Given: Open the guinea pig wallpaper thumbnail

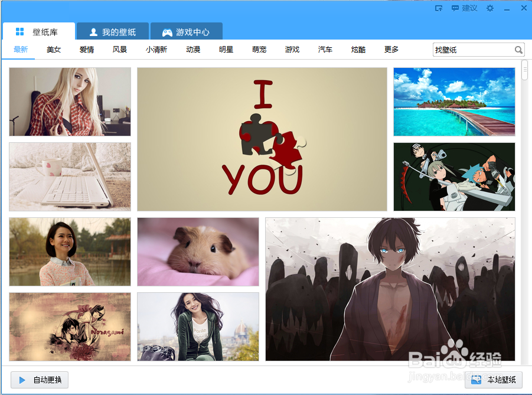Looking at the screenshot, I should (x=198, y=252).
